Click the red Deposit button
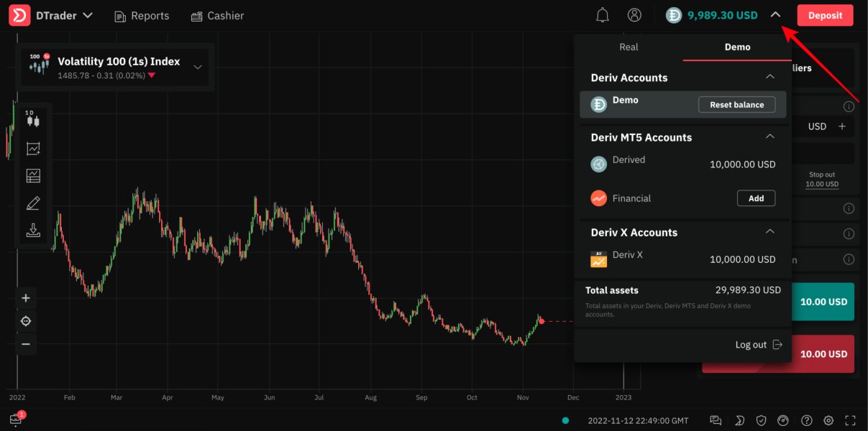868x431 pixels. (x=825, y=15)
